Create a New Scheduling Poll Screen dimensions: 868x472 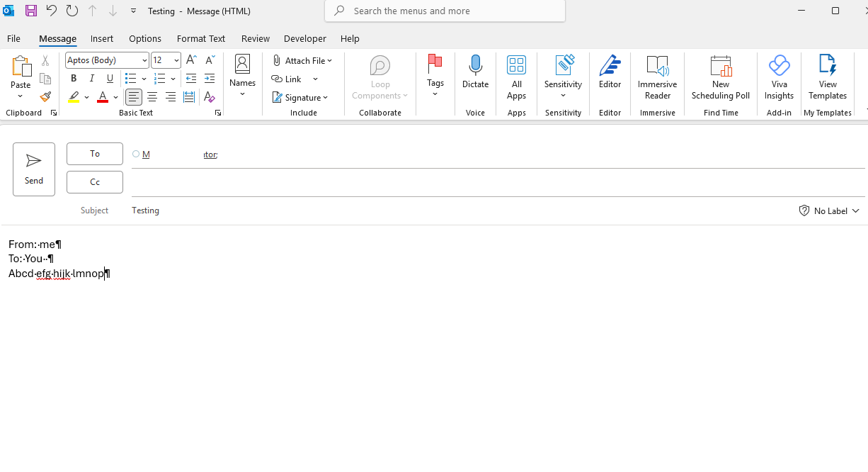point(721,78)
